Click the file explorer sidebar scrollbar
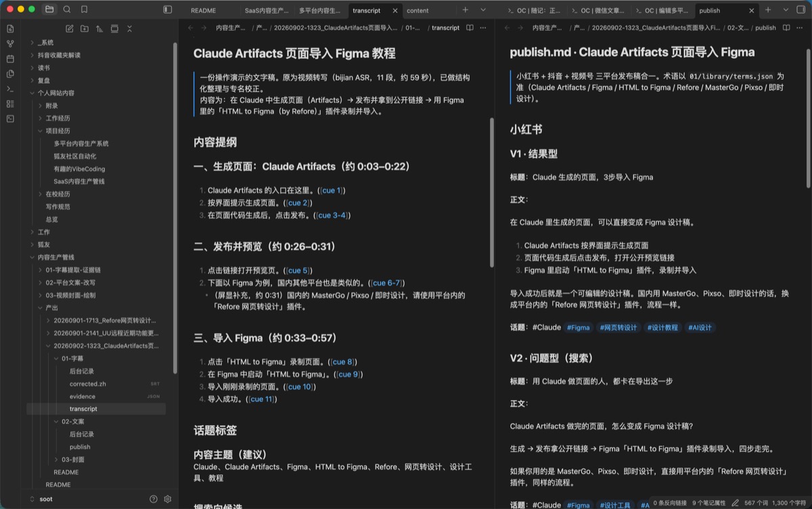Viewport: 812px width, 509px height. [x=175, y=208]
